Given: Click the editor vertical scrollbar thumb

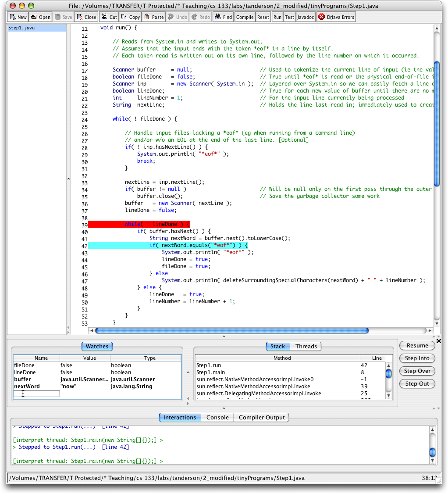Looking at the screenshot, I should click(x=437, y=124).
